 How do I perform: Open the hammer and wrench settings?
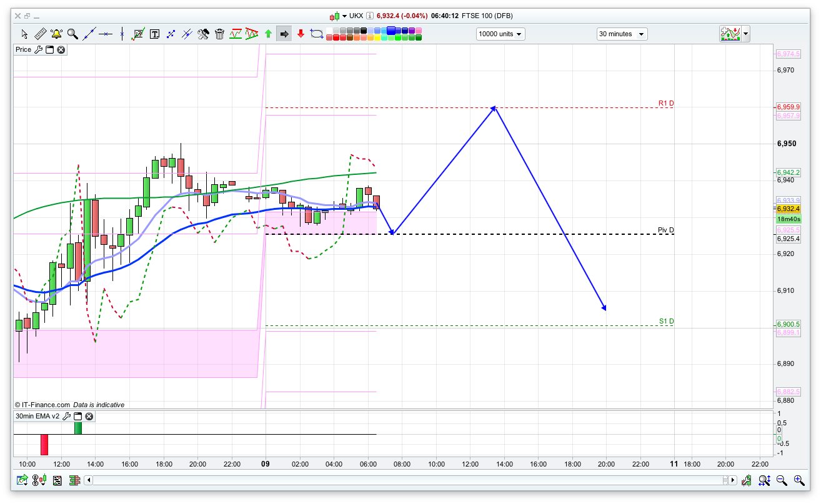(203, 34)
